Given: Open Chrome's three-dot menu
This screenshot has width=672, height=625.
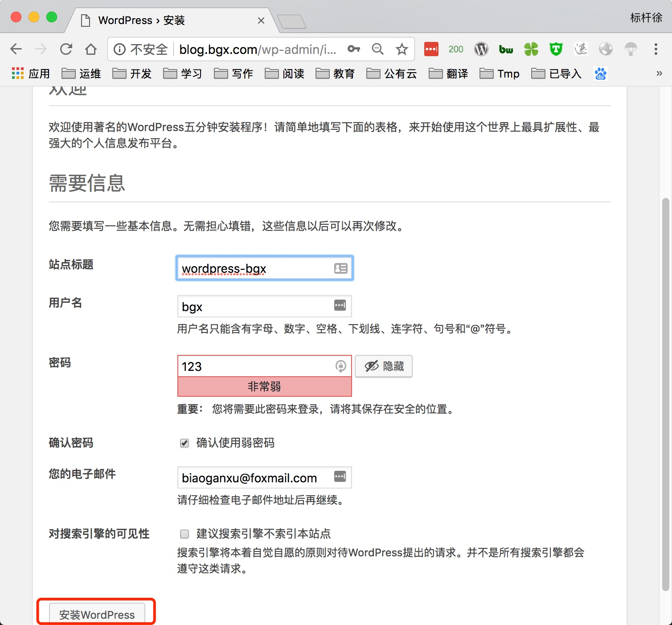Looking at the screenshot, I should (656, 49).
